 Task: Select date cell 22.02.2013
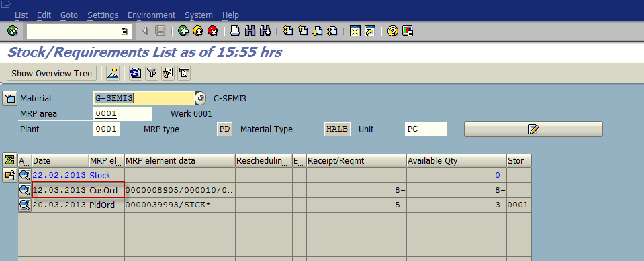pyautogui.click(x=60, y=176)
